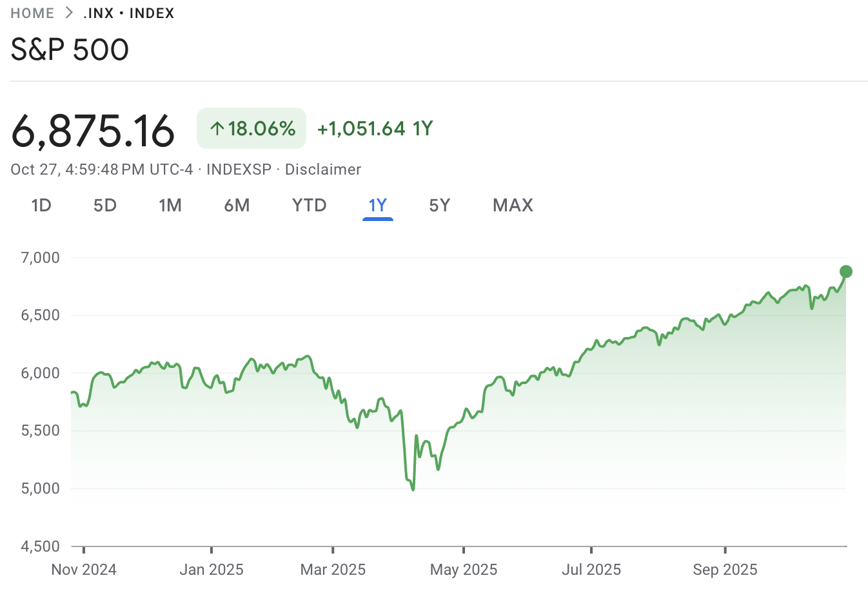Select the currently active 1Y tab
868x598 pixels.
click(x=378, y=205)
